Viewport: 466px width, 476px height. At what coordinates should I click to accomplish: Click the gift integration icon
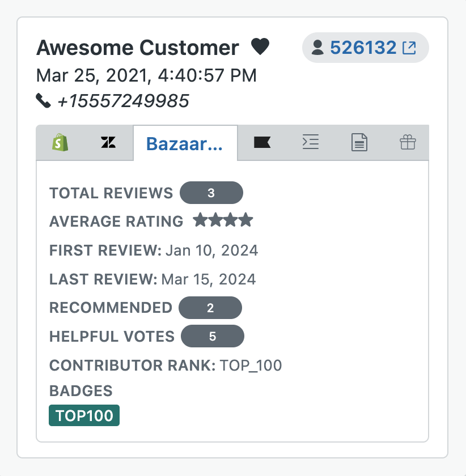408,143
